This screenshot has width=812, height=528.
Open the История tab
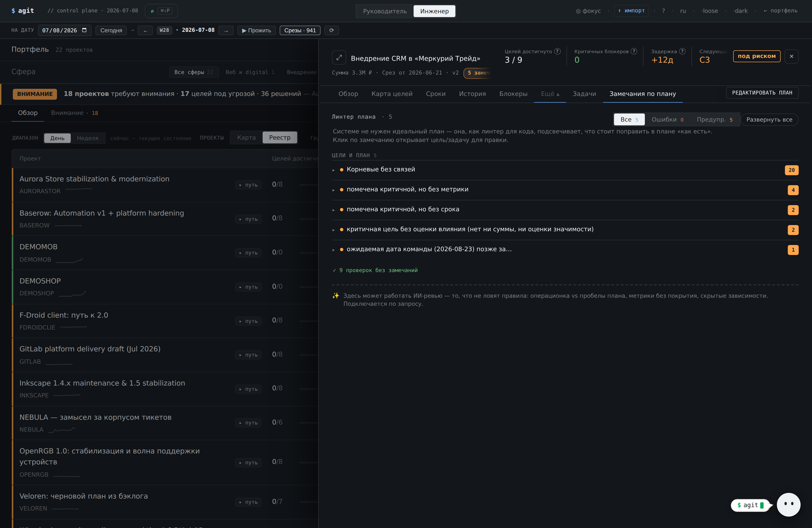click(x=472, y=94)
